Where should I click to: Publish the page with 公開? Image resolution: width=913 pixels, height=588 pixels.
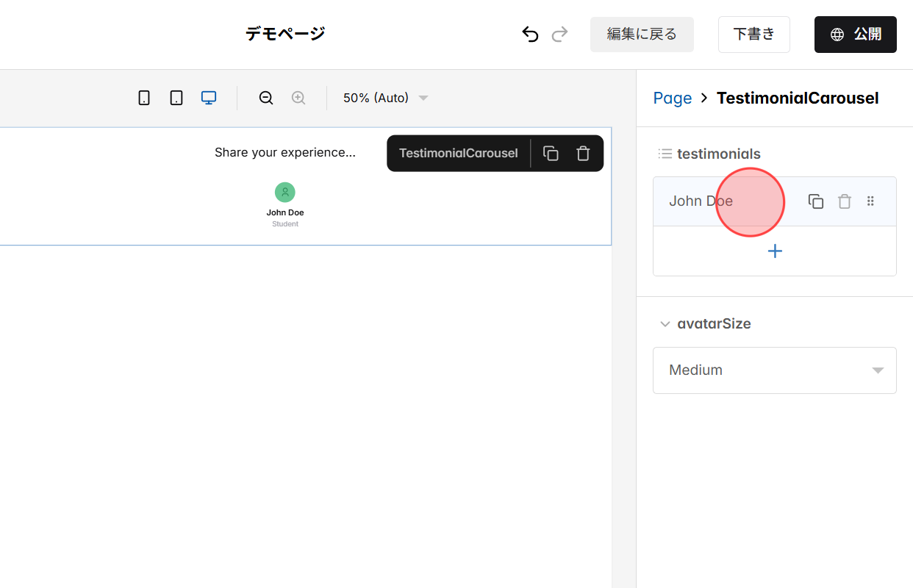point(855,34)
